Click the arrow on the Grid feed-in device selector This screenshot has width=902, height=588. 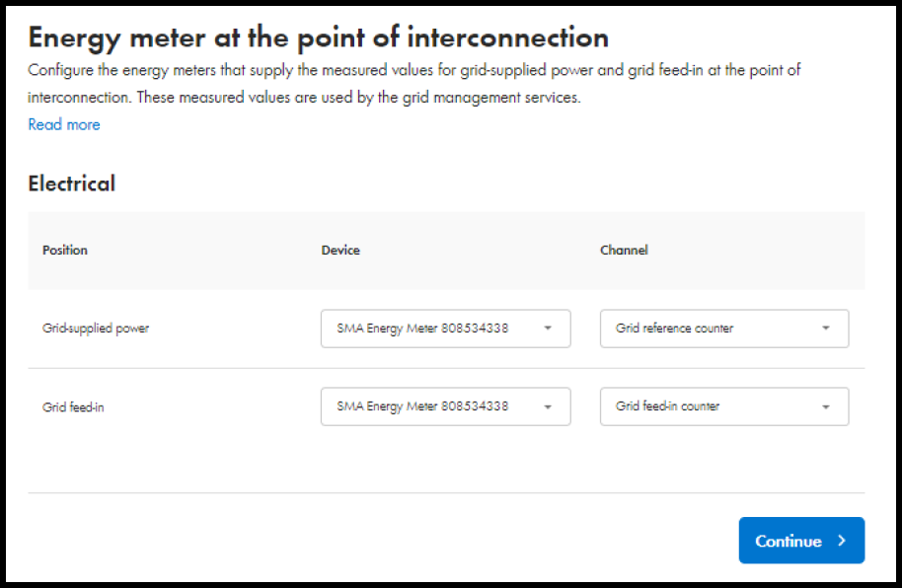pyautogui.click(x=549, y=406)
